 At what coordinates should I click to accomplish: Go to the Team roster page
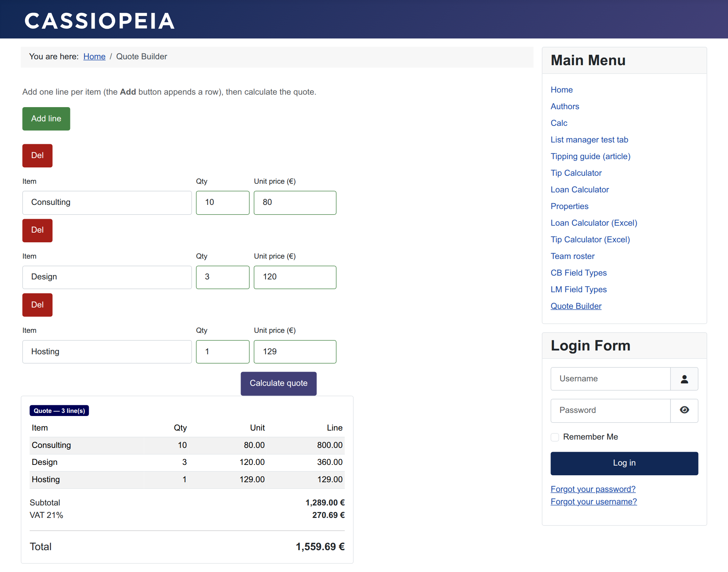[572, 256]
